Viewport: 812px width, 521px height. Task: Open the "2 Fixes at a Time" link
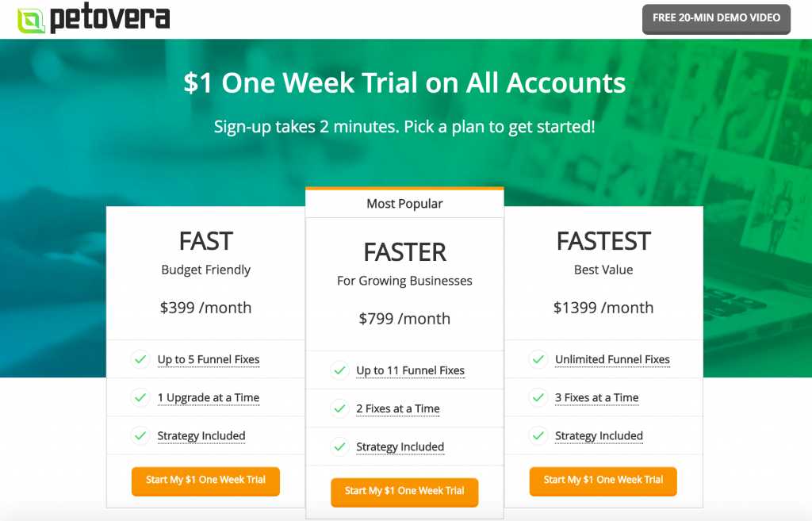tap(398, 408)
